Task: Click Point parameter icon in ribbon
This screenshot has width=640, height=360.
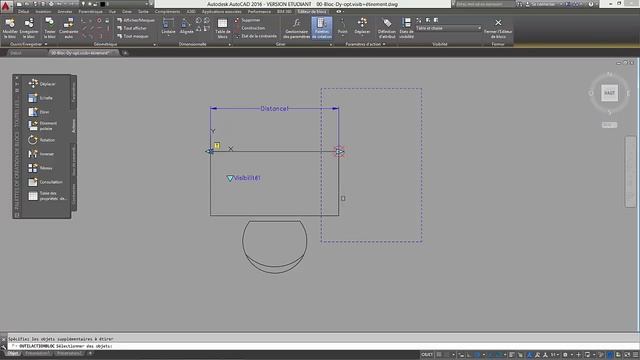Action: (342, 26)
